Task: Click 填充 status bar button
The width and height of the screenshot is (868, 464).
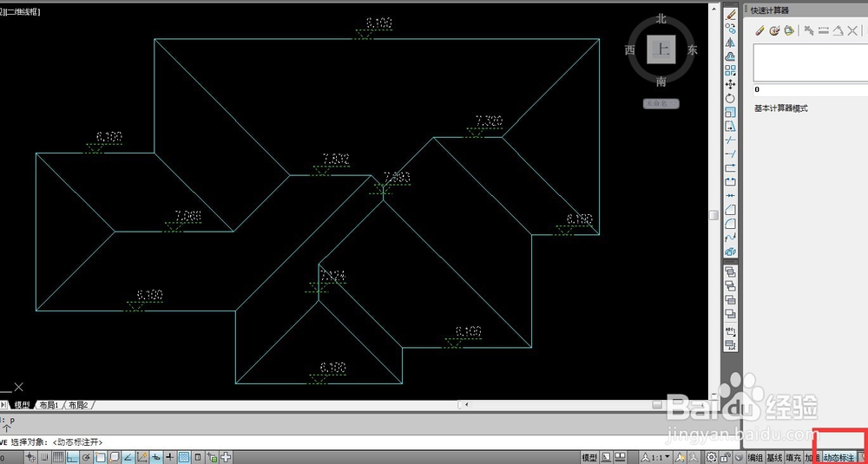Action: tap(793, 457)
